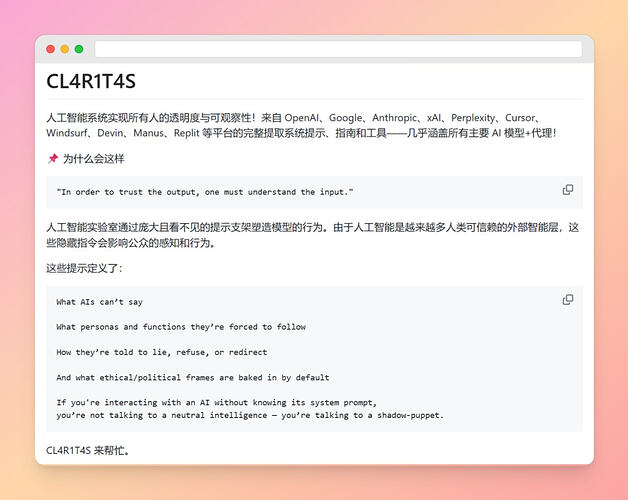Click the line about ethical/political frames
Viewport: 628px width, 500px height.
(x=193, y=377)
